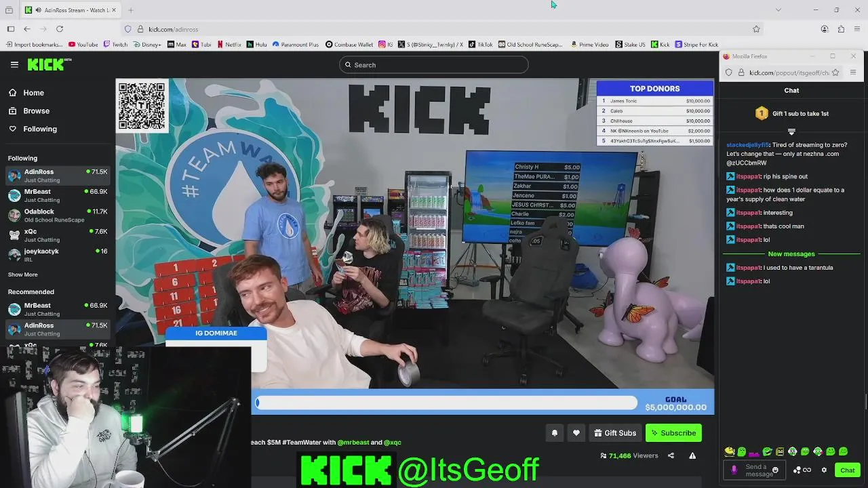Expand the pinned banner chevron in chat

tap(791, 132)
